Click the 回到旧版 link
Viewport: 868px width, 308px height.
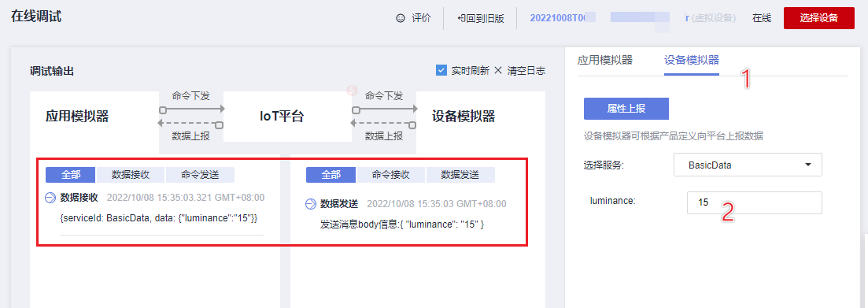point(485,18)
